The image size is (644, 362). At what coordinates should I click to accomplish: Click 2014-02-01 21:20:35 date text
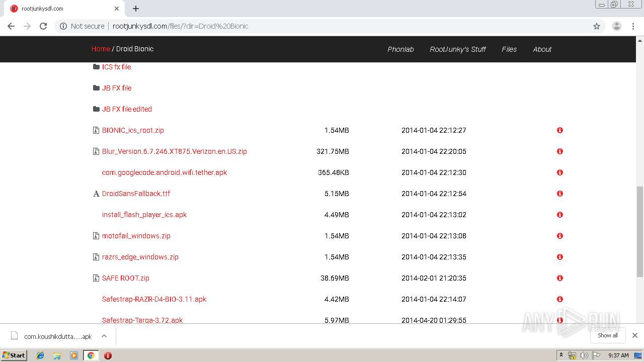coord(434,278)
